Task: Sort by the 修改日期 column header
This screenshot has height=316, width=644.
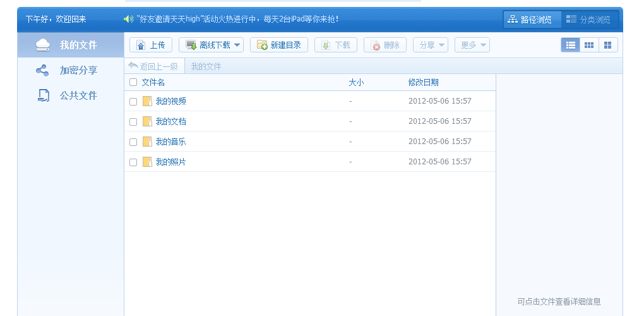Action: coord(424,82)
